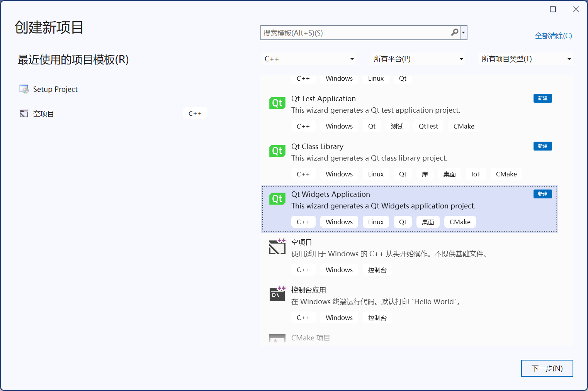Click the 新建 badge on Qt Widgets Application
Viewport: 588px width, 391px height.
tap(542, 194)
